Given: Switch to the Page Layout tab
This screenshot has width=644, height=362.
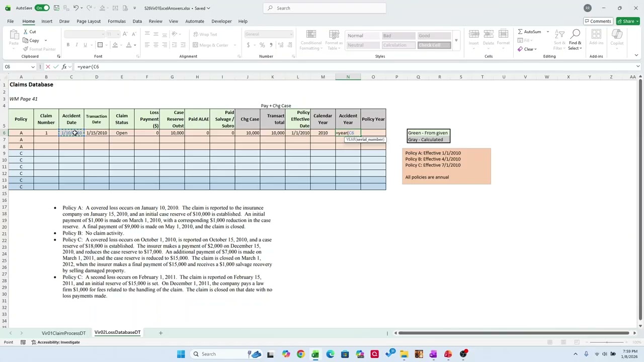Looking at the screenshot, I should click(89, 21).
